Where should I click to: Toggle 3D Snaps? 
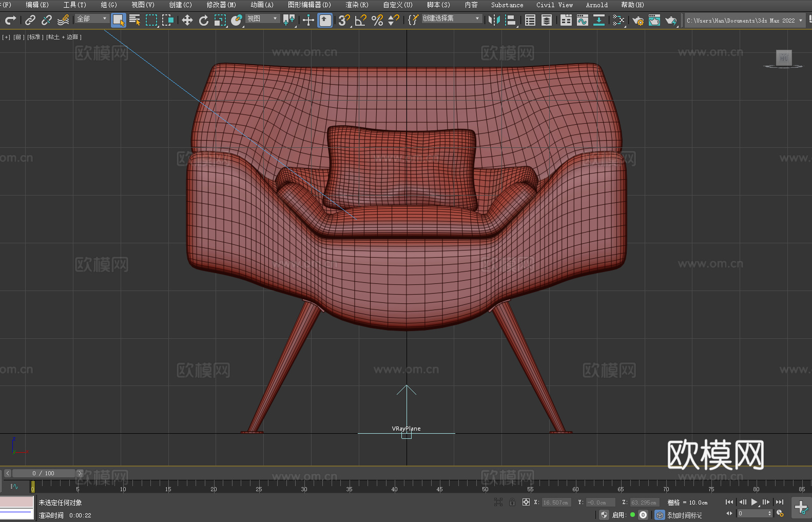click(344, 20)
